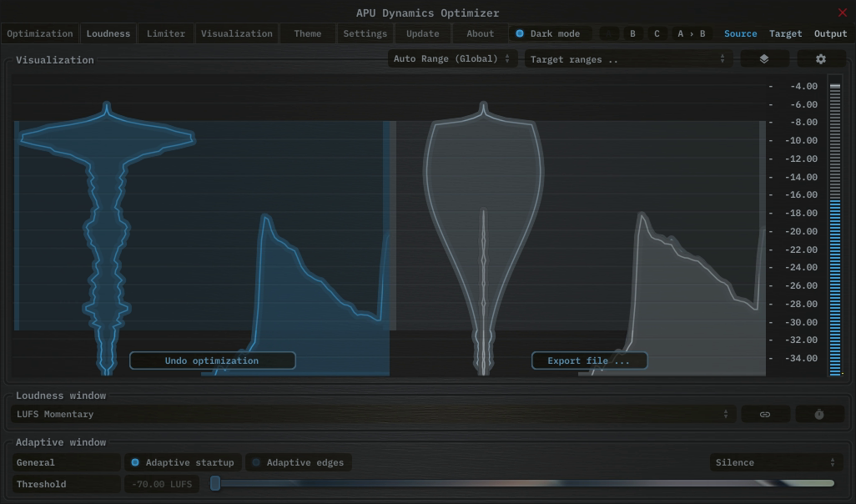This screenshot has width=856, height=504.
Task: Open visualization settings via gear icon
Action: click(x=821, y=59)
